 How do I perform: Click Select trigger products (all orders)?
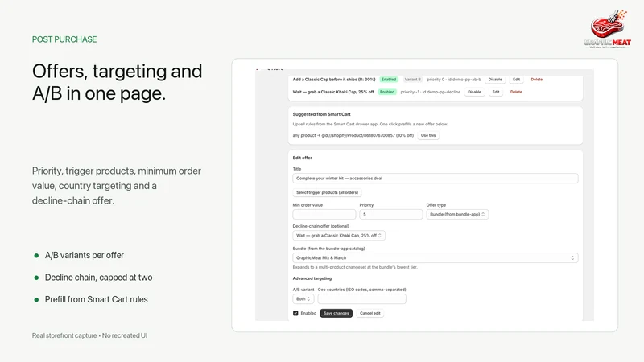point(328,192)
